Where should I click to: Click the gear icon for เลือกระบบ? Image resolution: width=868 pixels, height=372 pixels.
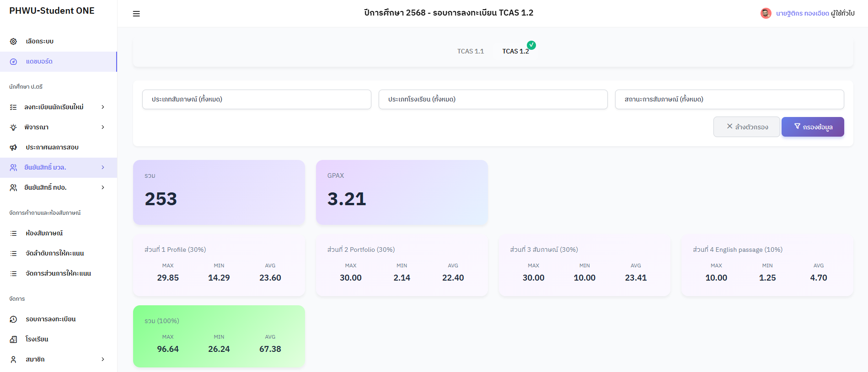click(x=14, y=42)
